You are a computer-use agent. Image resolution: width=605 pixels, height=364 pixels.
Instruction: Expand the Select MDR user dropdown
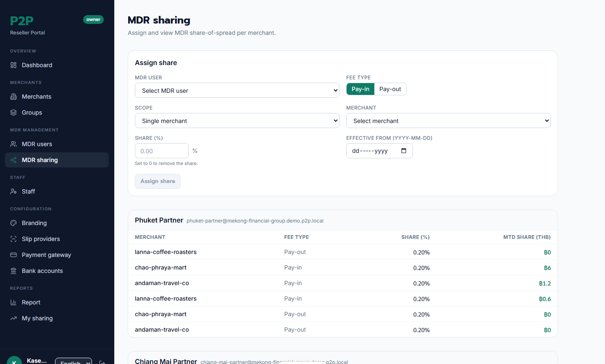click(237, 90)
